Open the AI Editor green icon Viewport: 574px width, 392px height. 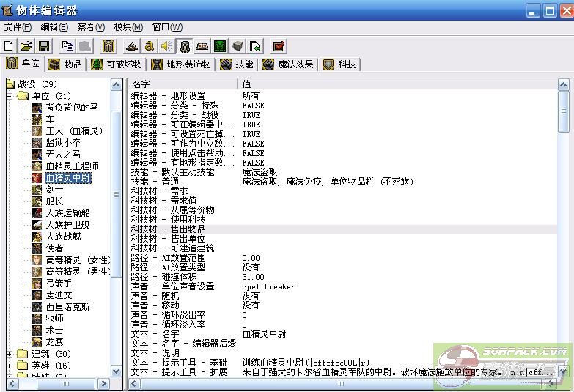[220, 46]
